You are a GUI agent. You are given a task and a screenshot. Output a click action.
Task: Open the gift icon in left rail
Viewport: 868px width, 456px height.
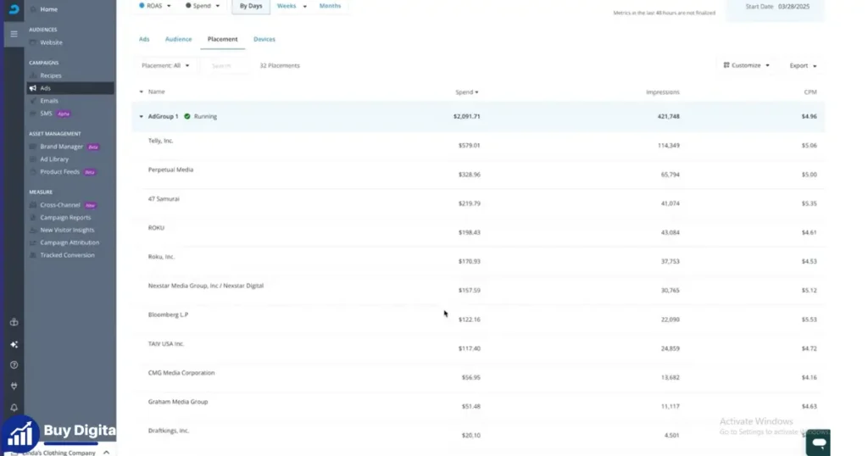coord(14,322)
